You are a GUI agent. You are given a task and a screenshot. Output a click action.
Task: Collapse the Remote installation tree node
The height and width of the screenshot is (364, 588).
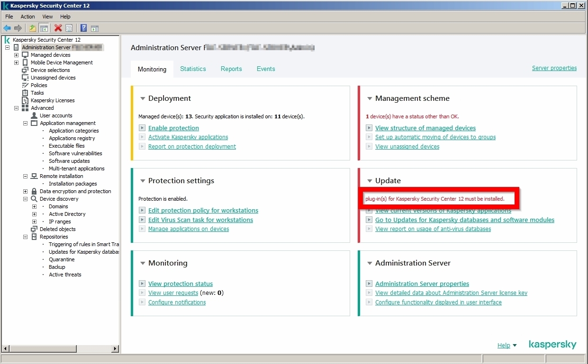click(x=25, y=176)
